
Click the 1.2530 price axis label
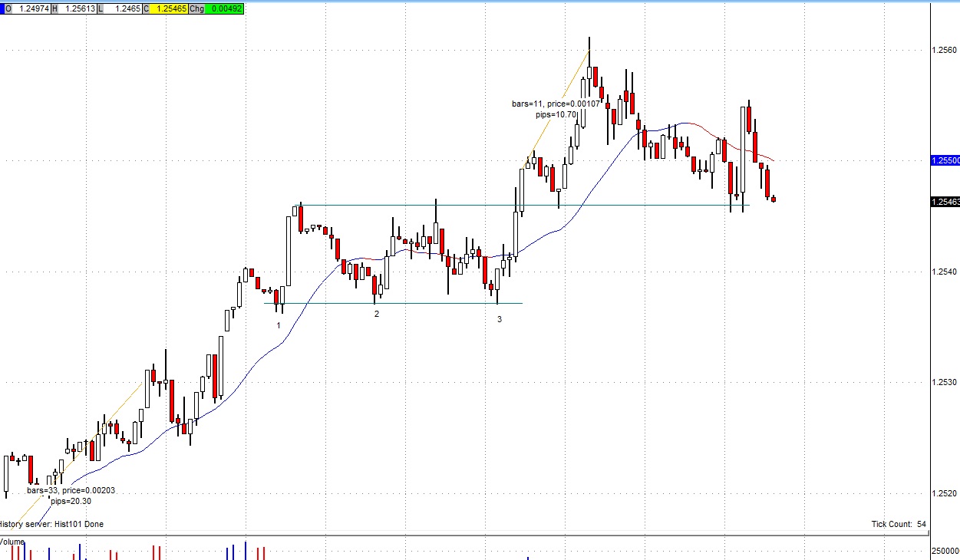point(944,382)
